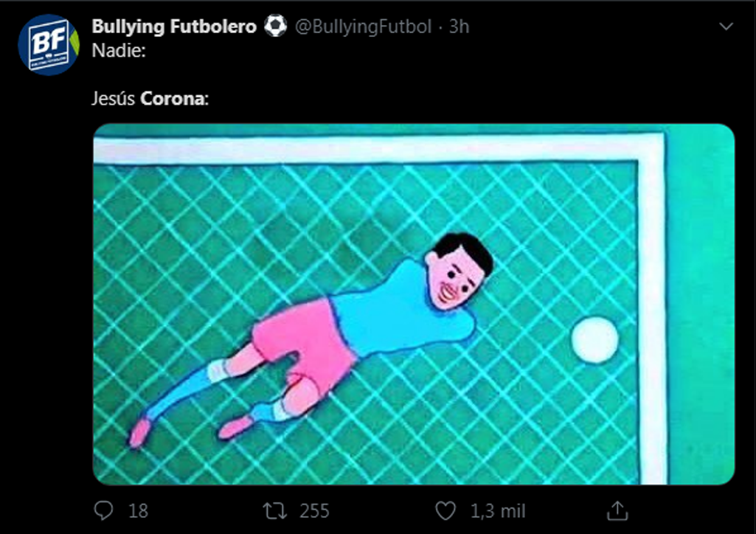Click the word Jesús in the tweet
The width and height of the screenshot is (756, 534).
pos(114,99)
